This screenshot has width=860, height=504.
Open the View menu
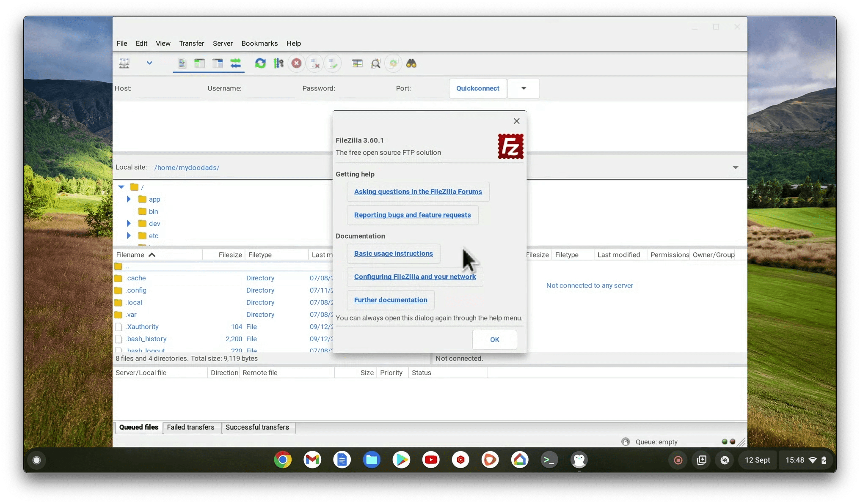[x=163, y=43]
